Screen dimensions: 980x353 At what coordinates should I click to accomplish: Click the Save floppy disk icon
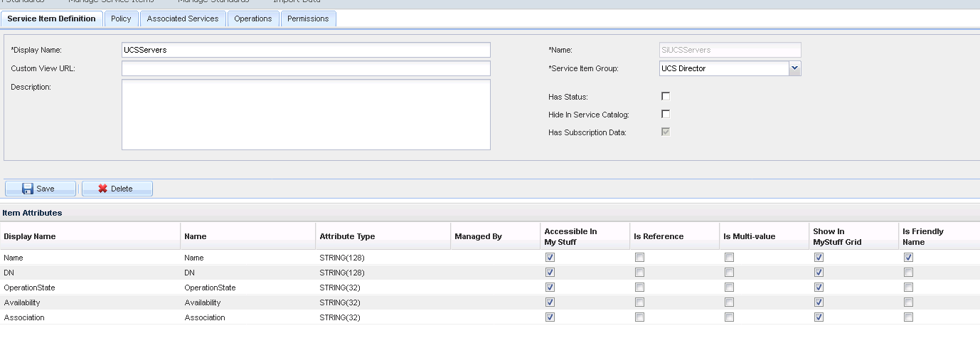[x=28, y=189]
